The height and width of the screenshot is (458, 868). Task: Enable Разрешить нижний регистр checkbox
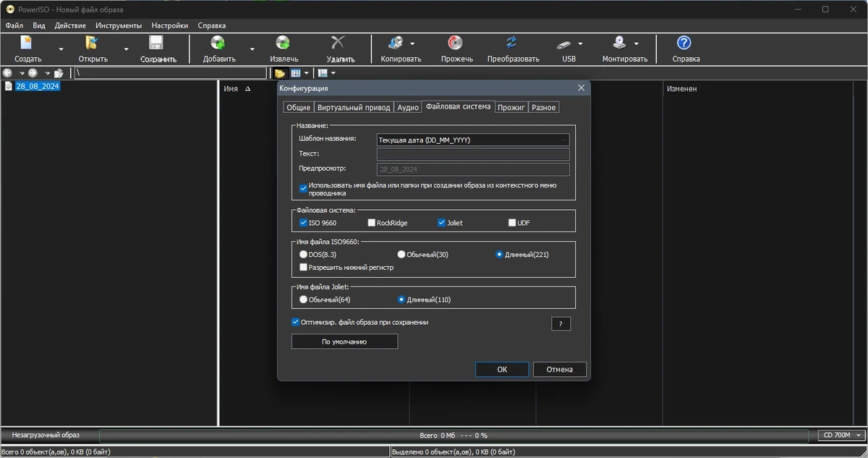(x=303, y=267)
